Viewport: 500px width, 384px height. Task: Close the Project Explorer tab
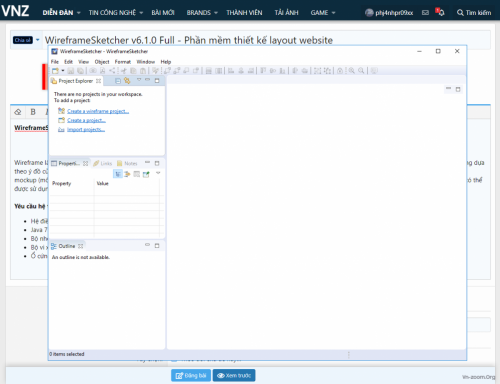98,81
